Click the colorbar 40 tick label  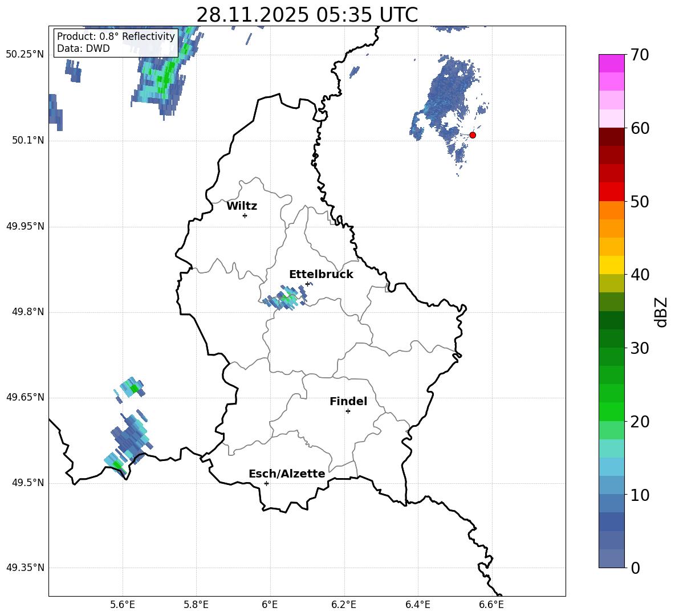tap(640, 275)
